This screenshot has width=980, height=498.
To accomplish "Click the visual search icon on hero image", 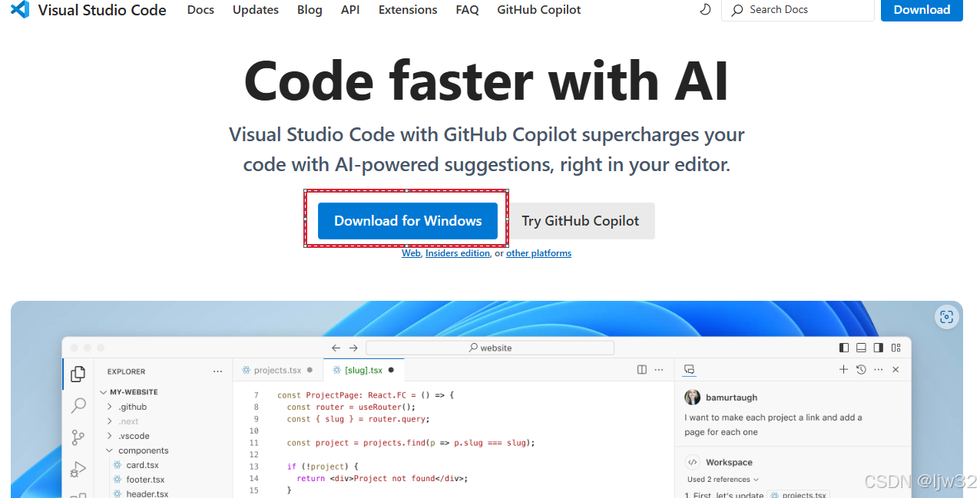I will [x=946, y=317].
